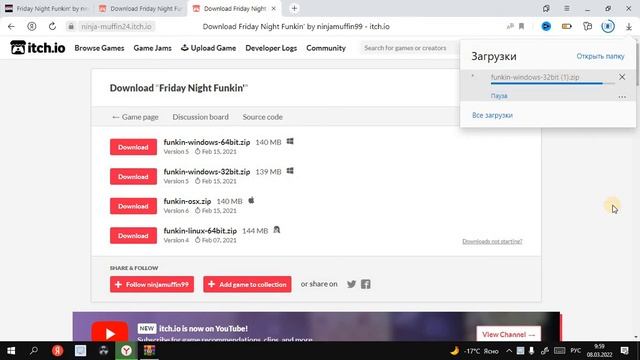Screen dimensions: 640x360
Task: Click Открыть папку in the downloads panel
Action: (x=600, y=56)
